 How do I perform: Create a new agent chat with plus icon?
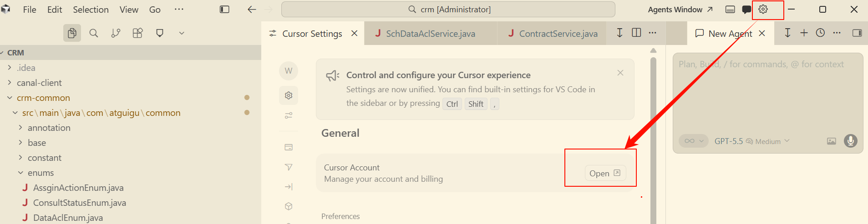tap(804, 33)
